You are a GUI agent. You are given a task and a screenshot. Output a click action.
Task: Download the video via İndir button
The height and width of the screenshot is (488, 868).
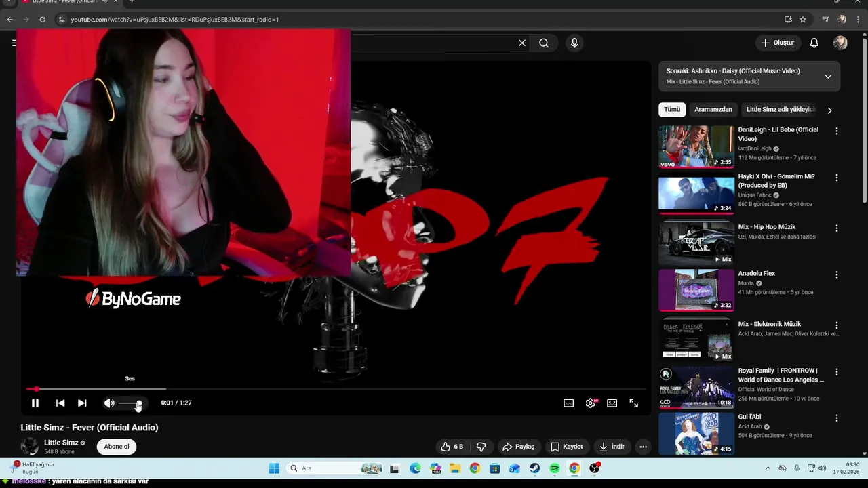612,447
